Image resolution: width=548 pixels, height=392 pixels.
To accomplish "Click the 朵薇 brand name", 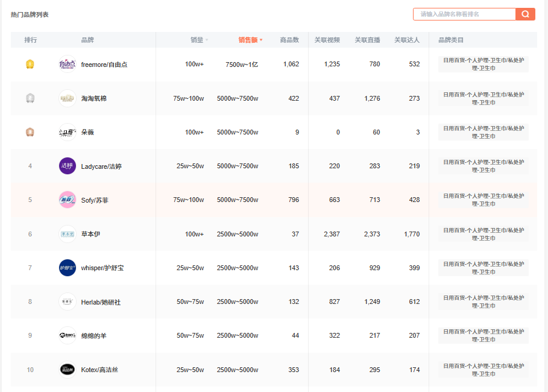I will (x=87, y=132).
